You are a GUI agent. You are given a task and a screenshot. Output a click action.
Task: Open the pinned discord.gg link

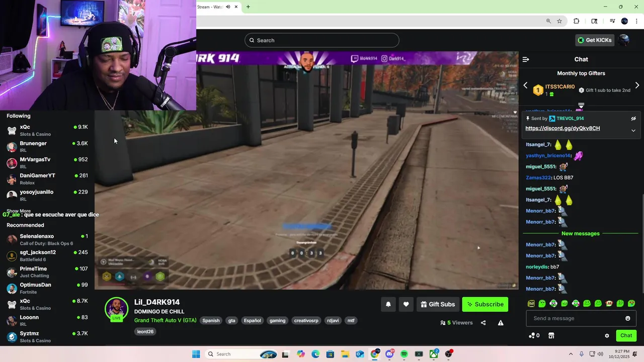562,128
